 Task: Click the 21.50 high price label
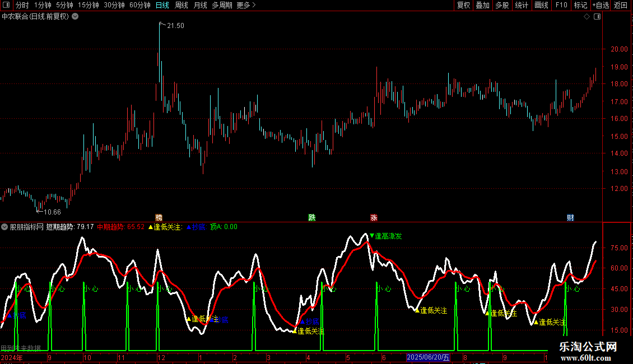175,25
